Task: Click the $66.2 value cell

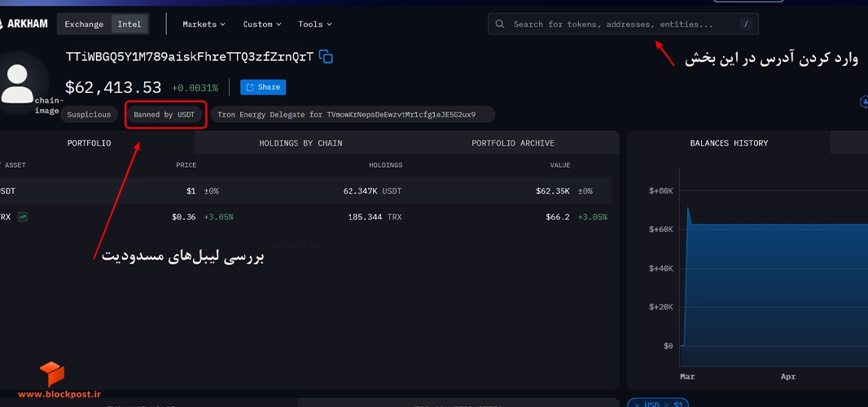Action: click(x=558, y=217)
